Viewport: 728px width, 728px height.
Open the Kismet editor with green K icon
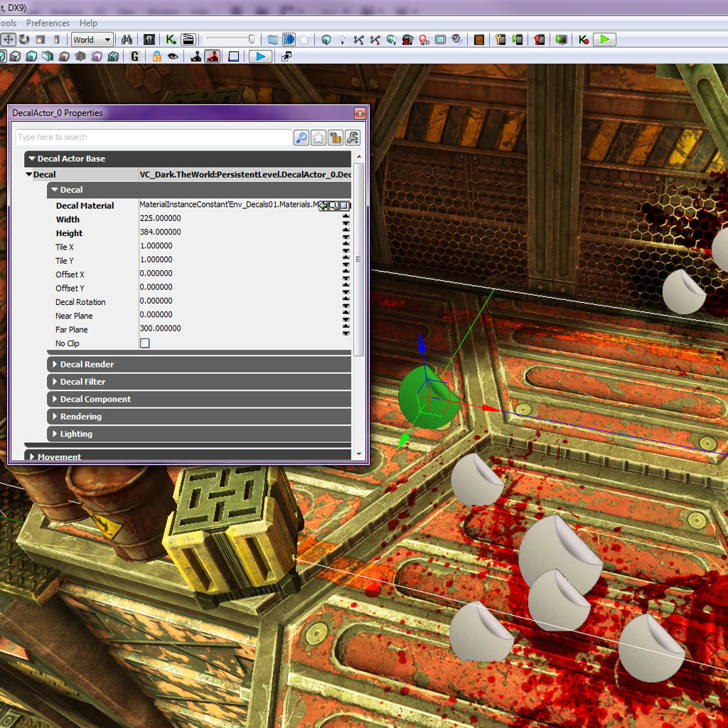tap(171, 40)
